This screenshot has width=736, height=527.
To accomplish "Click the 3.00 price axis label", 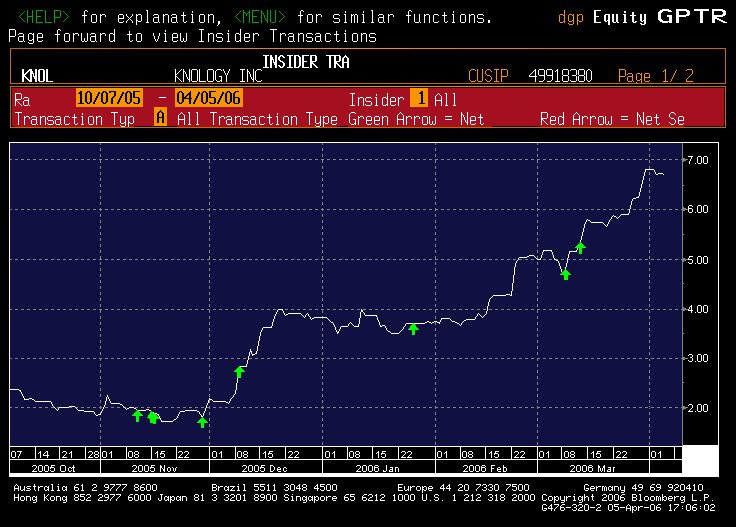I will pyautogui.click(x=698, y=359).
